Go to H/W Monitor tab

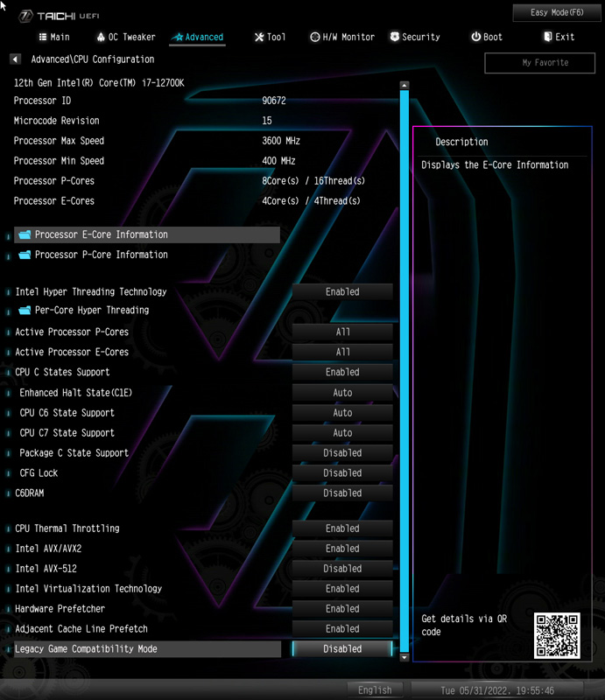(342, 37)
